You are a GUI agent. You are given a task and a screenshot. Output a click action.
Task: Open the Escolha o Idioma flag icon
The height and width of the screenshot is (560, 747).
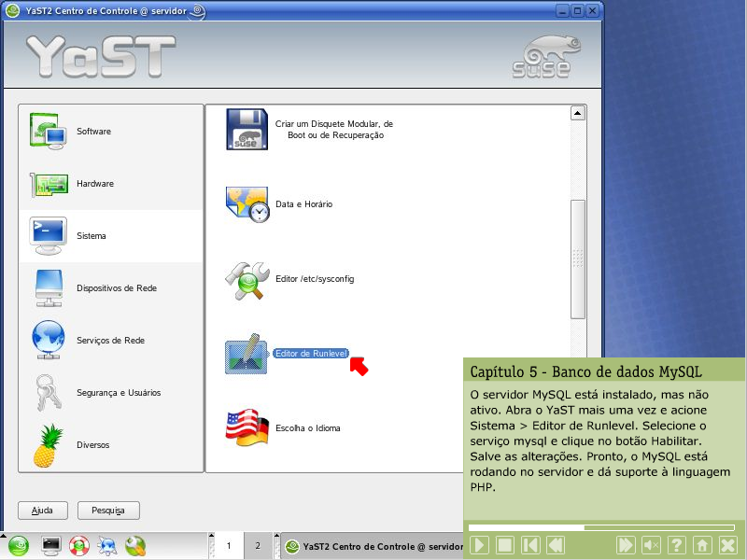pyautogui.click(x=247, y=427)
